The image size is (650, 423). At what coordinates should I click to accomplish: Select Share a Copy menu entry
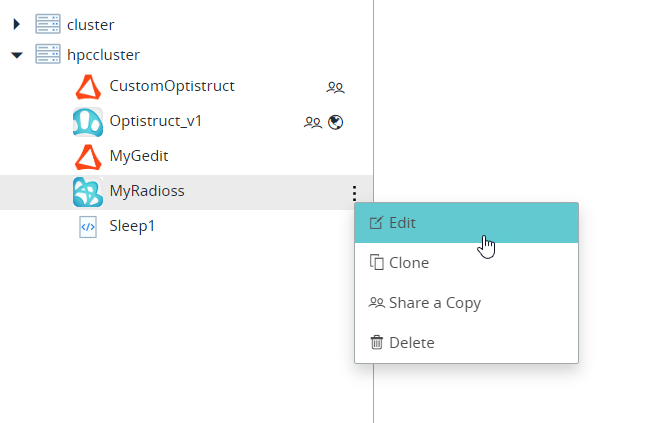(466, 303)
